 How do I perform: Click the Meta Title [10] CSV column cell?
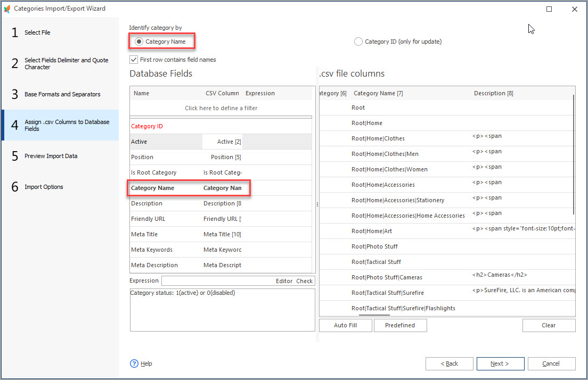click(222, 234)
